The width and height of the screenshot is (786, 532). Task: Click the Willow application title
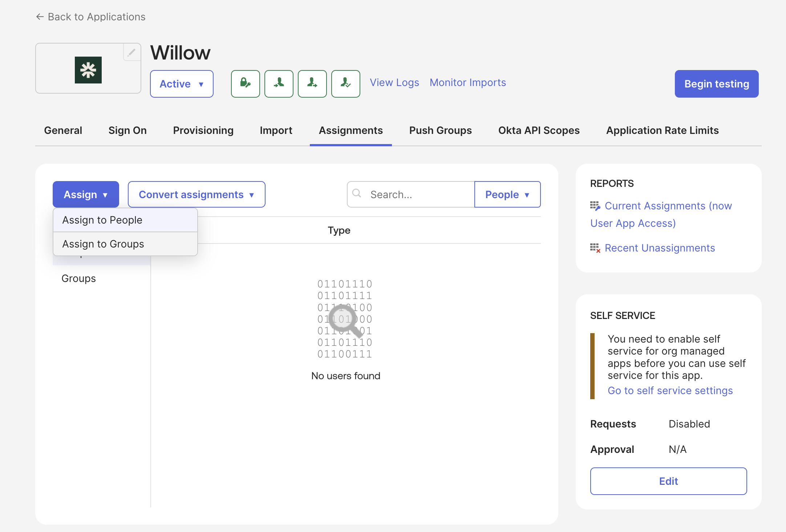pos(181,53)
